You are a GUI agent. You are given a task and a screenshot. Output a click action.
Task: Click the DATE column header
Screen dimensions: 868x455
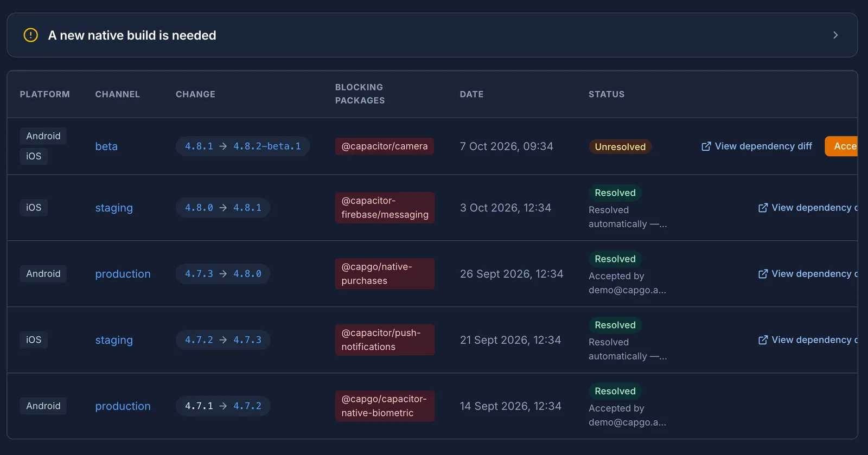[471, 94]
